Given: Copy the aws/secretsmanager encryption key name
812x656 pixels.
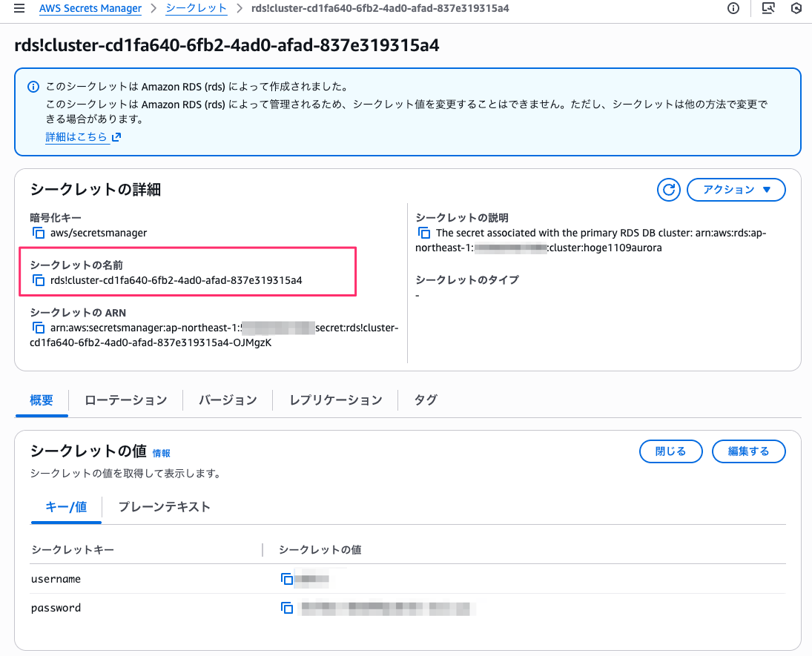Looking at the screenshot, I should tap(38, 232).
